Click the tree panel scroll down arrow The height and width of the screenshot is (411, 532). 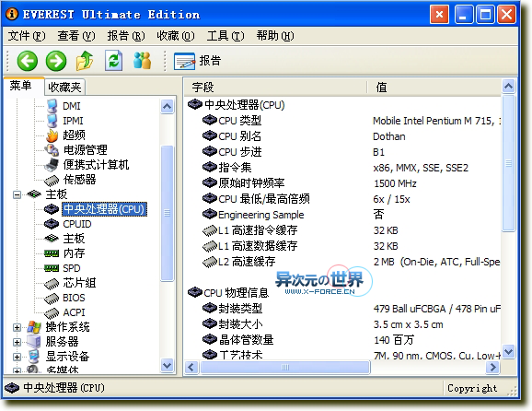pos(167,366)
